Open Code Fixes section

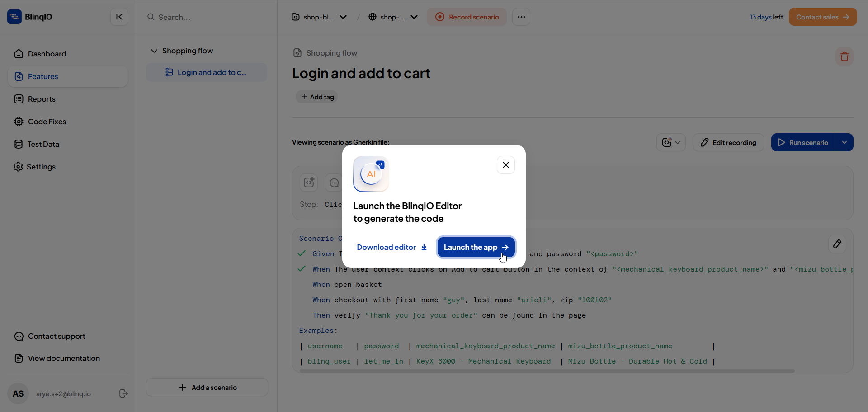(x=68, y=122)
